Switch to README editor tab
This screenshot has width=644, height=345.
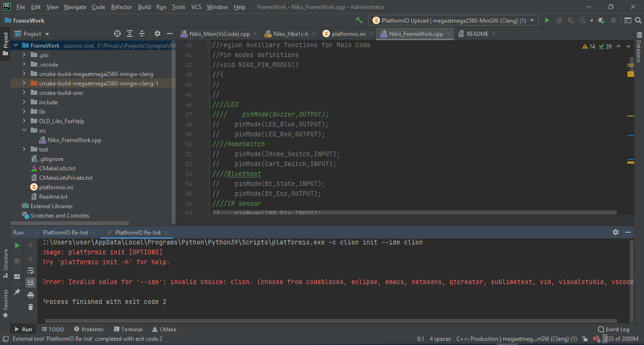click(477, 34)
